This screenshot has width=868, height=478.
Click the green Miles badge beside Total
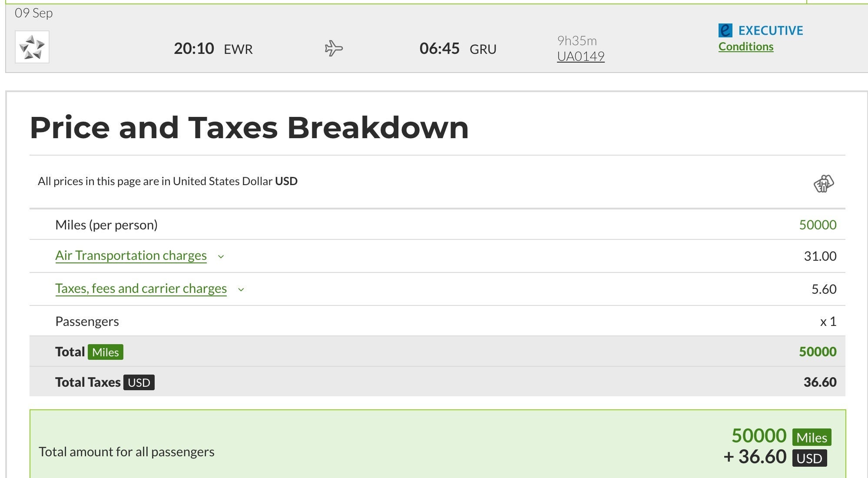pos(105,352)
